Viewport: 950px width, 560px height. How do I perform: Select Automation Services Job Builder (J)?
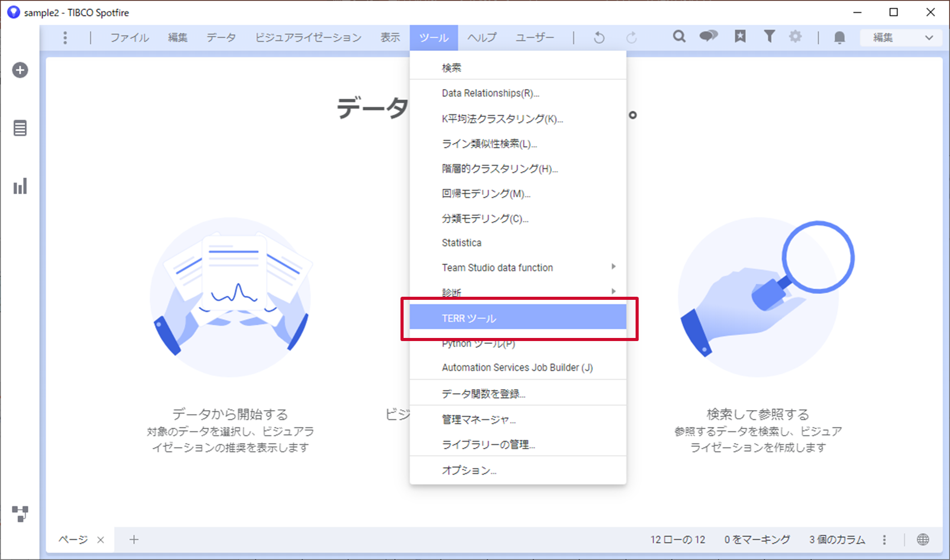[518, 367]
